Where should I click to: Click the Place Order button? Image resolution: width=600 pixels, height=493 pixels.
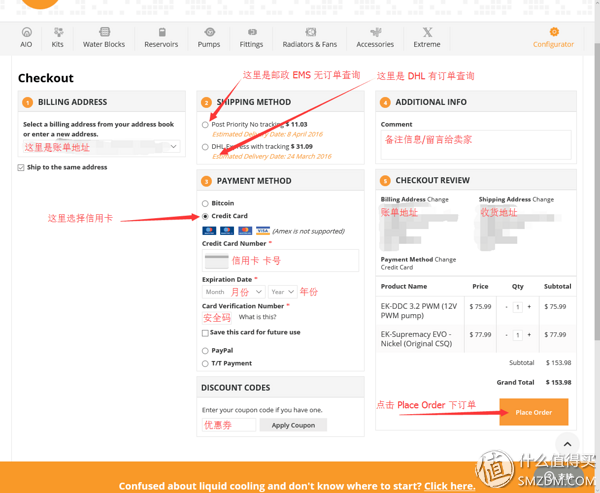534,412
